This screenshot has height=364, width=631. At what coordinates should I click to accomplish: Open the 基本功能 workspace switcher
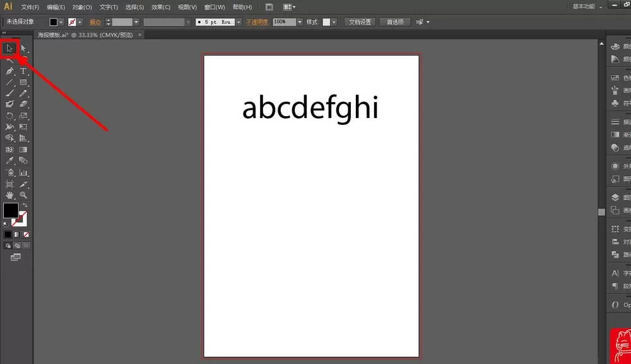tap(587, 7)
